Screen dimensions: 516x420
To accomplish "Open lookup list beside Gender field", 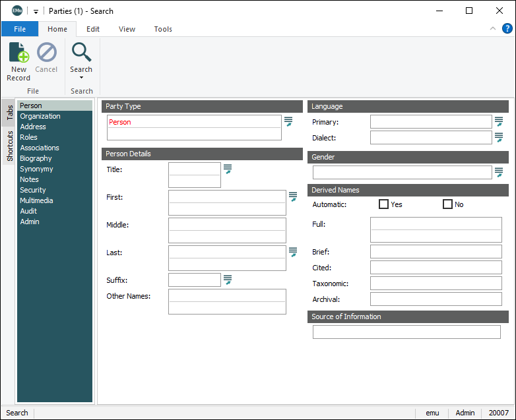I will click(499, 172).
